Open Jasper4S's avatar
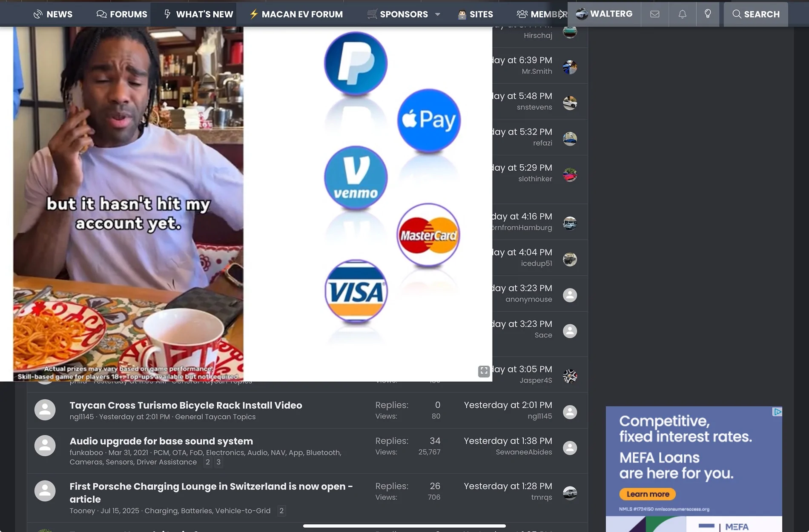 [570, 376]
